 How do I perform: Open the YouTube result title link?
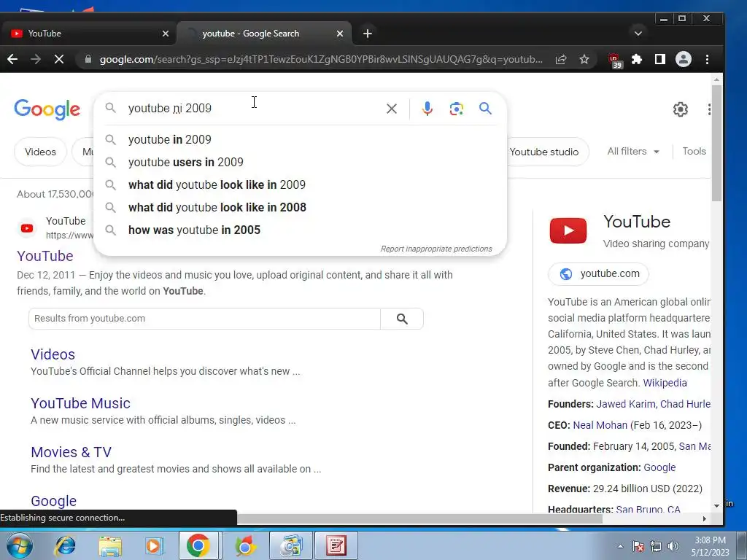[x=45, y=256]
